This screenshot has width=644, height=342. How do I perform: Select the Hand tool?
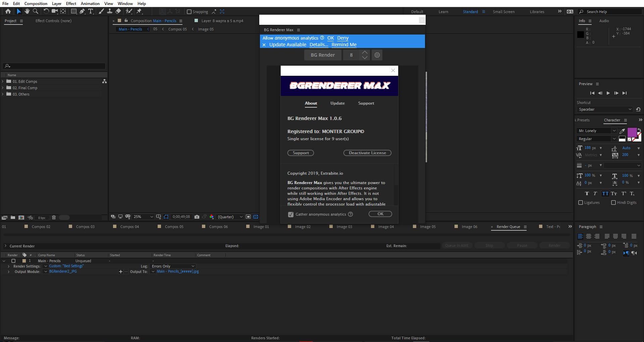[x=27, y=11]
